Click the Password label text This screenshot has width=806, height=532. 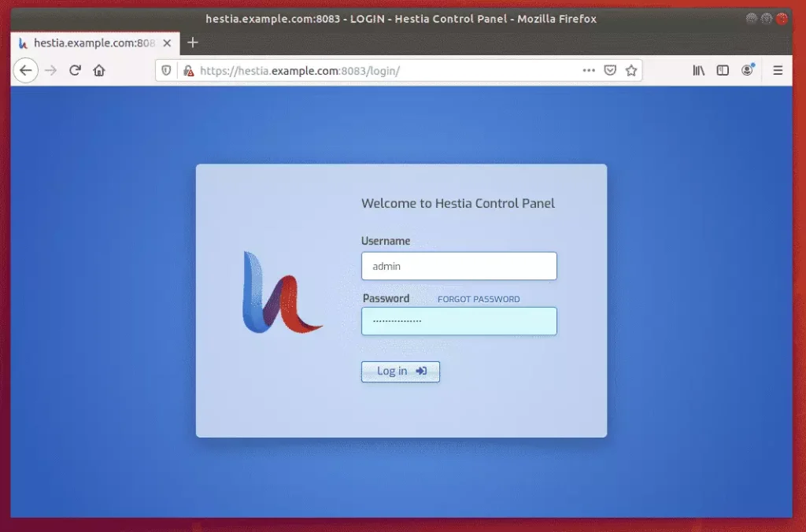(x=386, y=298)
